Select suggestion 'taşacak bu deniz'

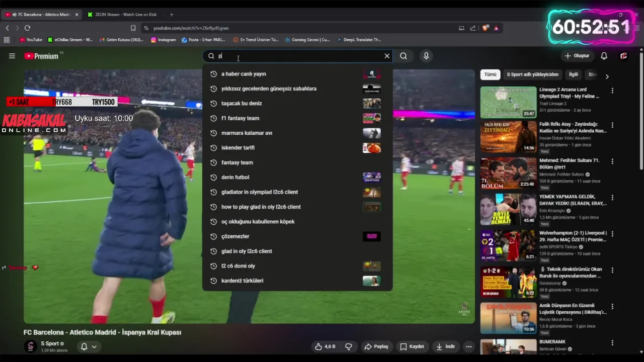click(297, 103)
